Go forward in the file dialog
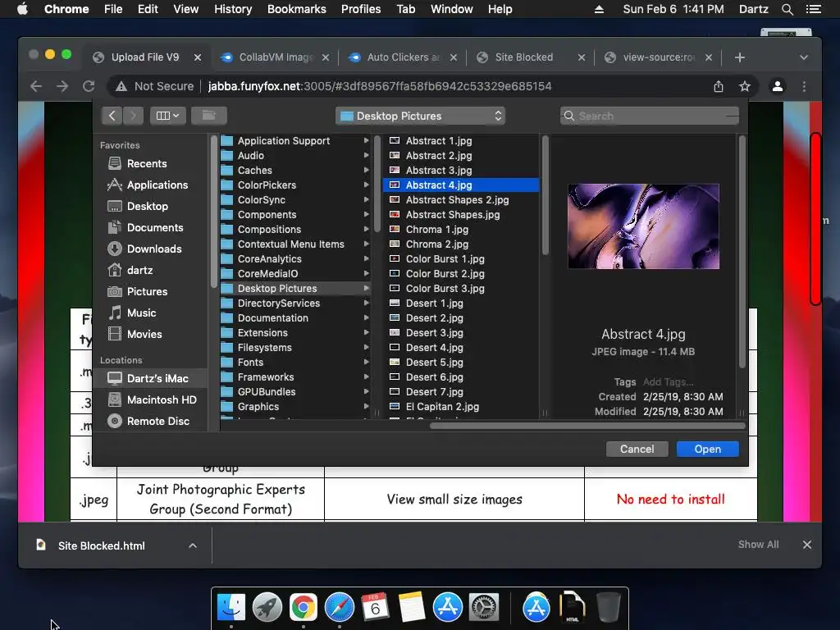840x630 pixels. (x=133, y=116)
